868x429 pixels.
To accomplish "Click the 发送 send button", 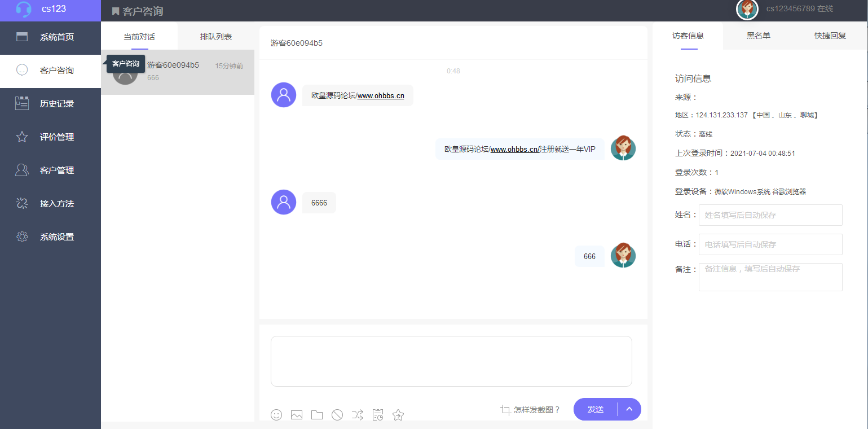I will point(595,409).
